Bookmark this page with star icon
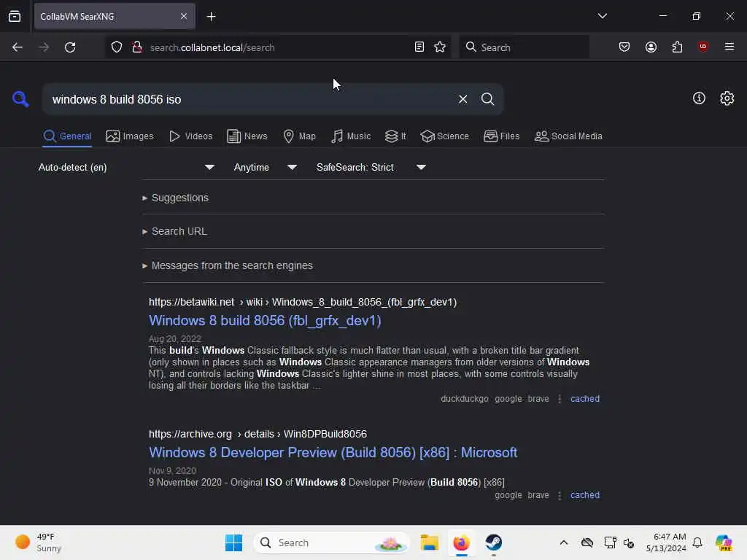This screenshot has width=747, height=560. click(x=440, y=47)
